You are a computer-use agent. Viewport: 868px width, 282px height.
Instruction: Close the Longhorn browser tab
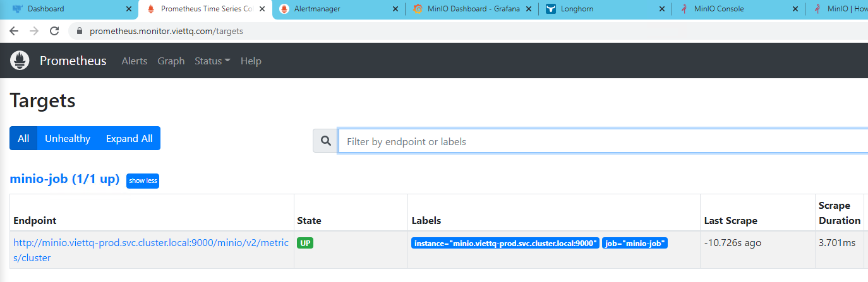[661, 9]
